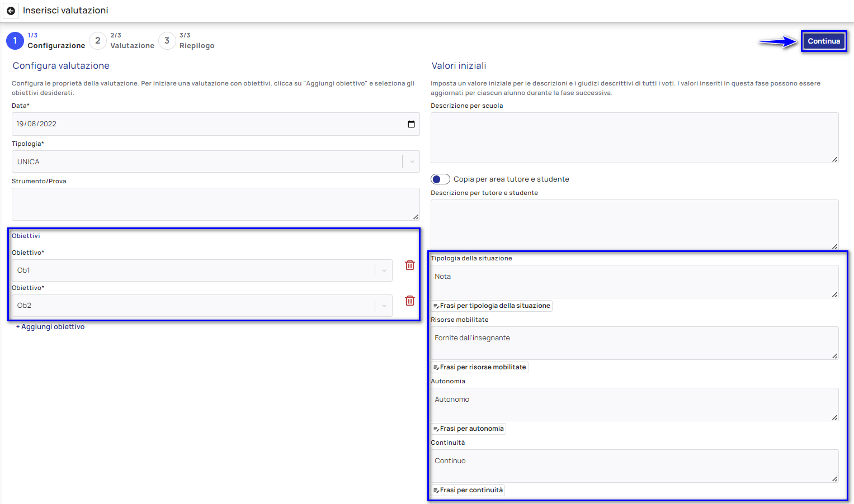Click the Continuità field containing Continuo
This screenshot has width=854, height=504.
coord(635,466)
